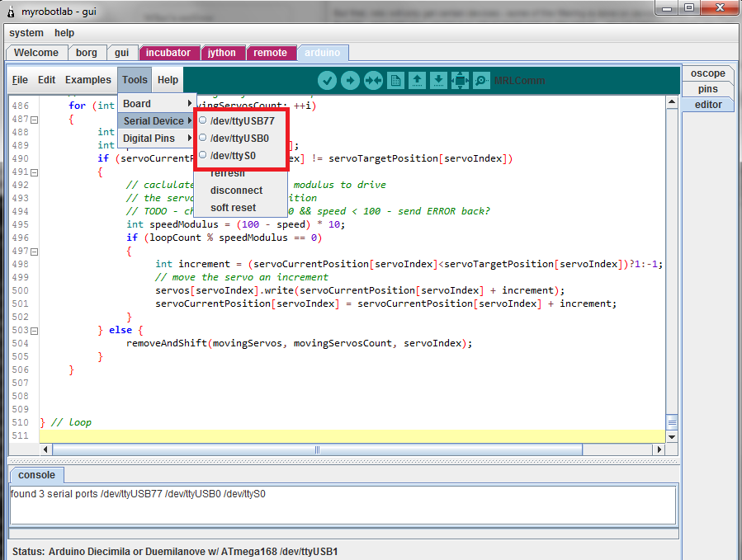This screenshot has width=742, height=560.
Task: Collapse the code fold at line 497
Action: point(34,252)
